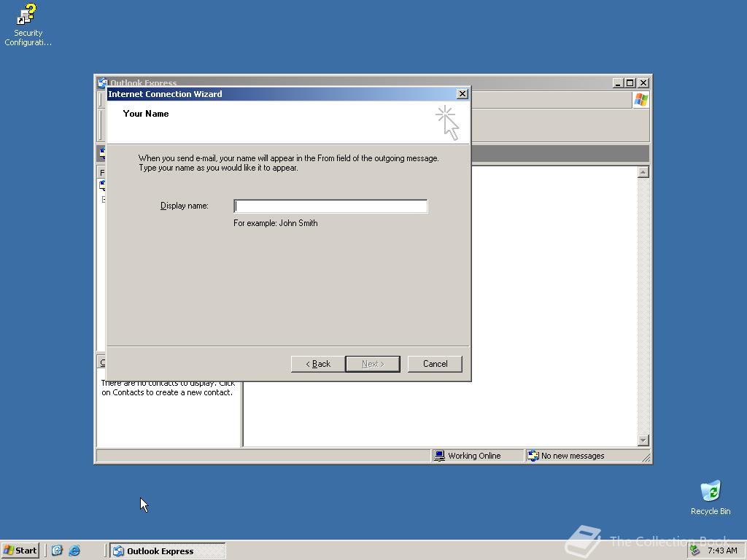Viewport: 747px width, 560px height.
Task: Close the Internet Connection Wizard dialog
Action: click(x=462, y=94)
